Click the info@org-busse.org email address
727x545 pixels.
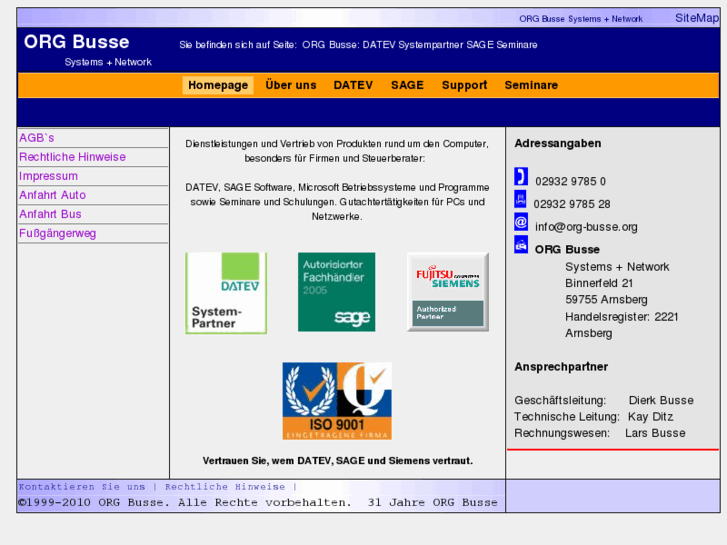coord(586,227)
